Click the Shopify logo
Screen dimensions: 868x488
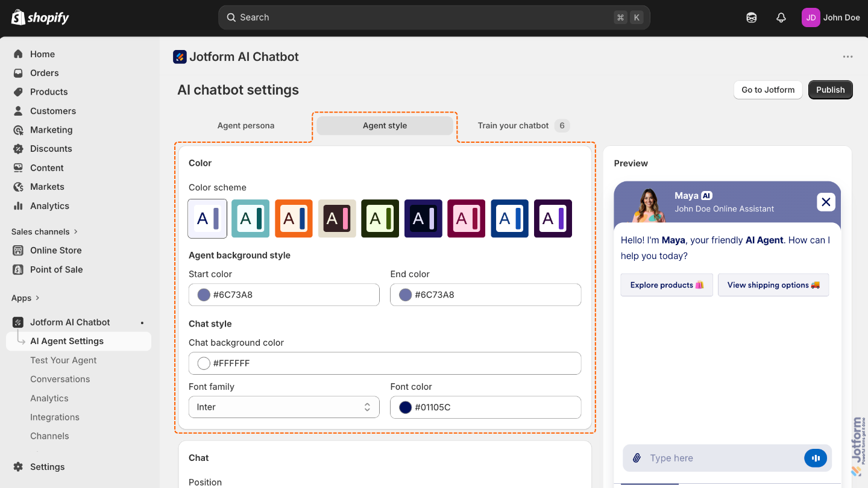39,17
